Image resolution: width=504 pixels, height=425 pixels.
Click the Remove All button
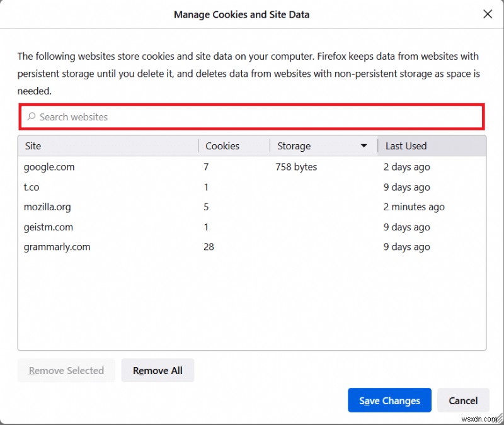[x=157, y=370]
